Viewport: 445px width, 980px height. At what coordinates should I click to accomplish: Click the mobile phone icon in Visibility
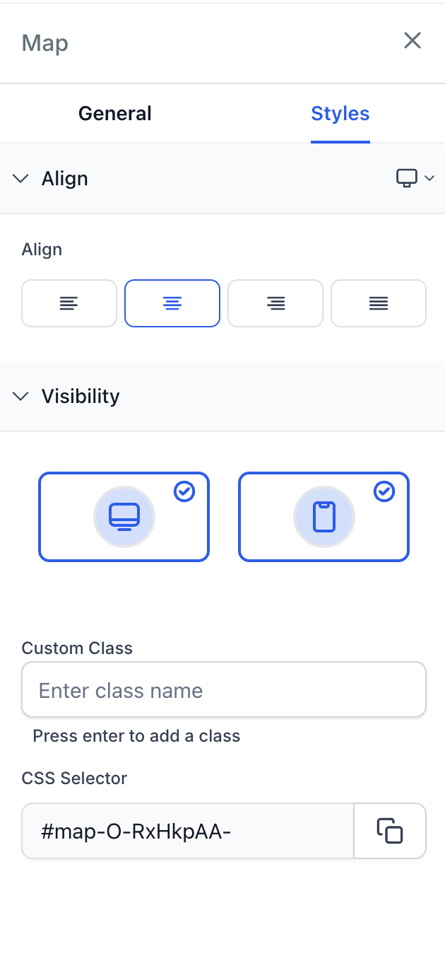[324, 517]
